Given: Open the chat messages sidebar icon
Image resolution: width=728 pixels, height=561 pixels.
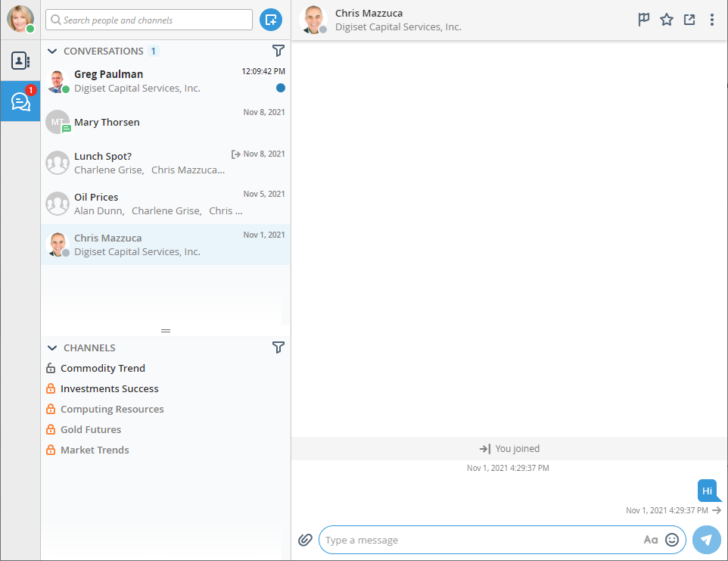Looking at the screenshot, I should [x=20, y=101].
